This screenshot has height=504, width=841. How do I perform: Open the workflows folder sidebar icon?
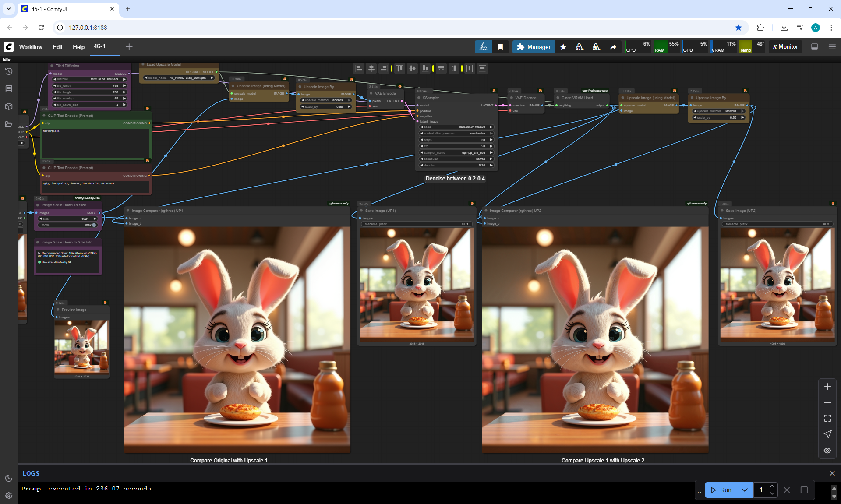(9, 124)
